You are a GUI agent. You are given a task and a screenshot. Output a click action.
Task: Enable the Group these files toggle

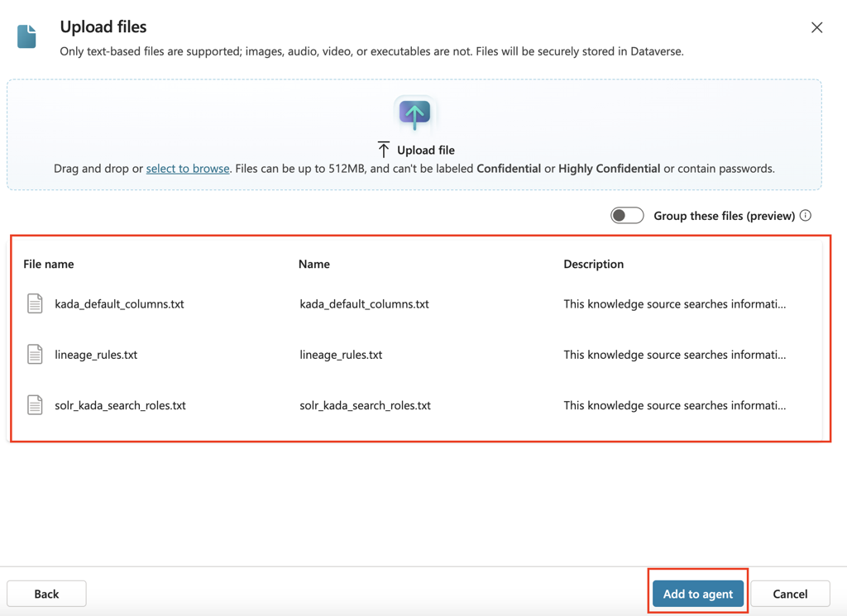[627, 216]
